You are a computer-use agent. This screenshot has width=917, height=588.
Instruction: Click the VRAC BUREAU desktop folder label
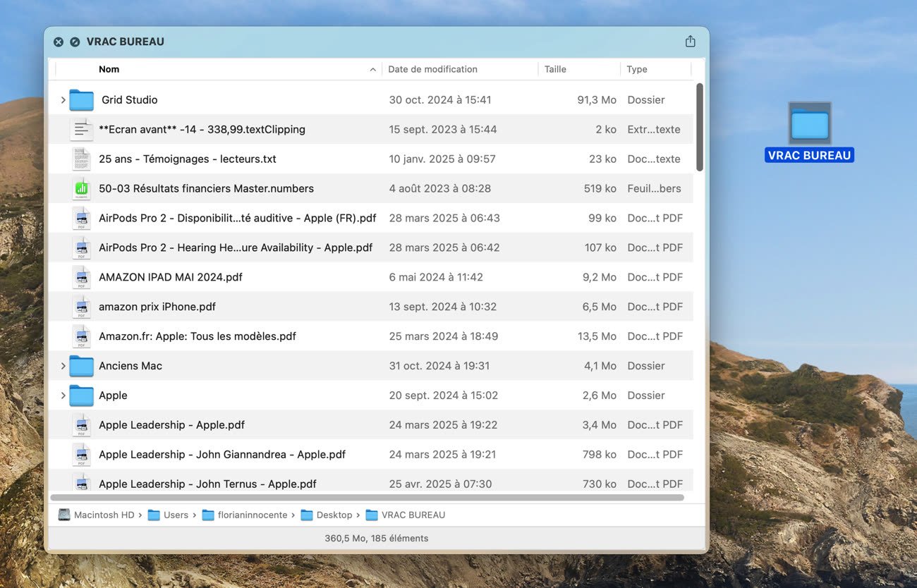(x=810, y=156)
